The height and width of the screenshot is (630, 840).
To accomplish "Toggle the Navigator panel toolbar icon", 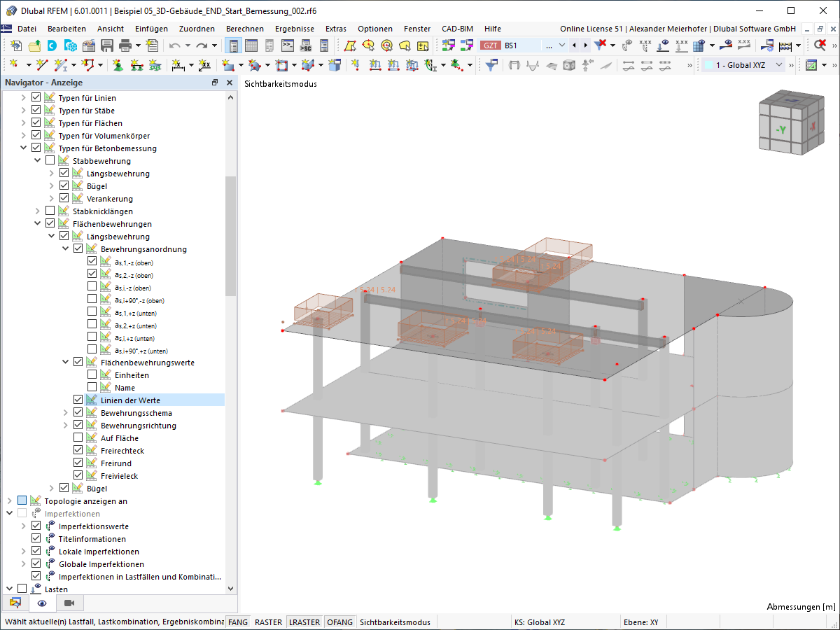I will [234, 46].
